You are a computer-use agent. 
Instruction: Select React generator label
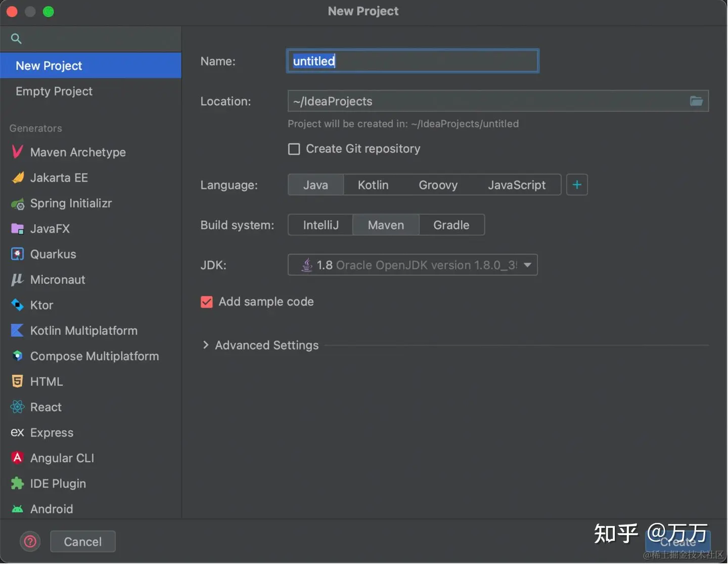coord(46,407)
